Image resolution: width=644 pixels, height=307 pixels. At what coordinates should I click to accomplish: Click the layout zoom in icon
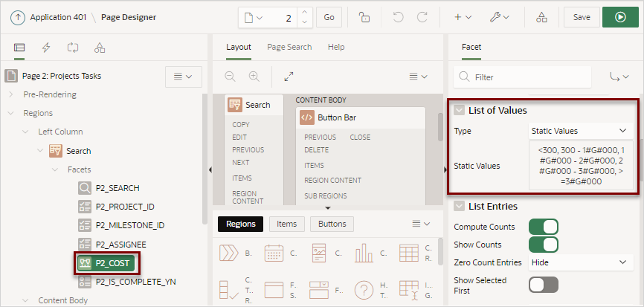click(254, 77)
